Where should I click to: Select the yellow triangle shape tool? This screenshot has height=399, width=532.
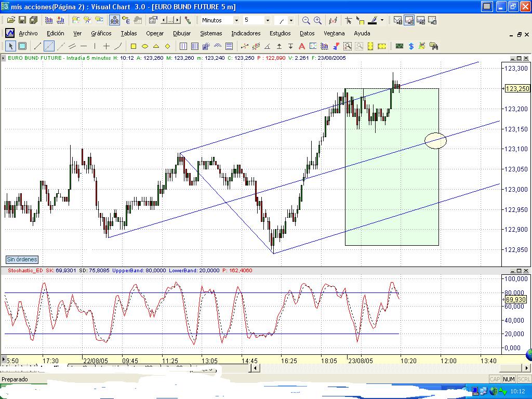tap(156, 46)
